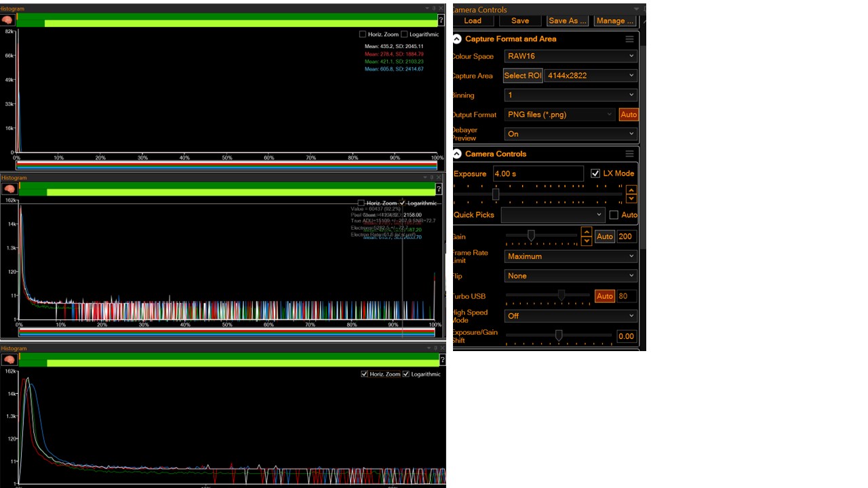Click the Load button
The width and height of the screenshot is (868, 488).
(x=473, y=20)
